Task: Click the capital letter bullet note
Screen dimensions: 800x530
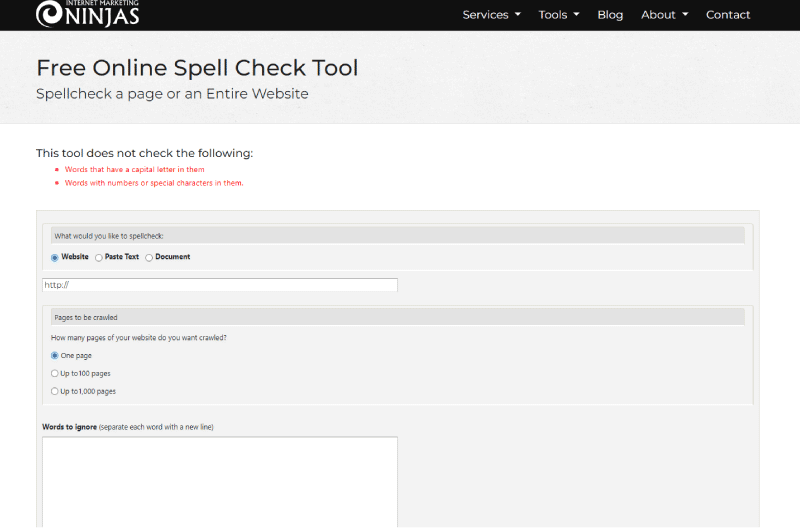Action: (134, 170)
